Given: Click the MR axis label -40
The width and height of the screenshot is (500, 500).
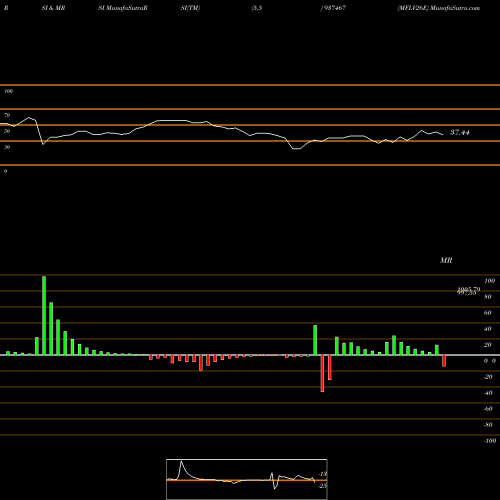Looking at the screenshot, I should tap(488, 393).
